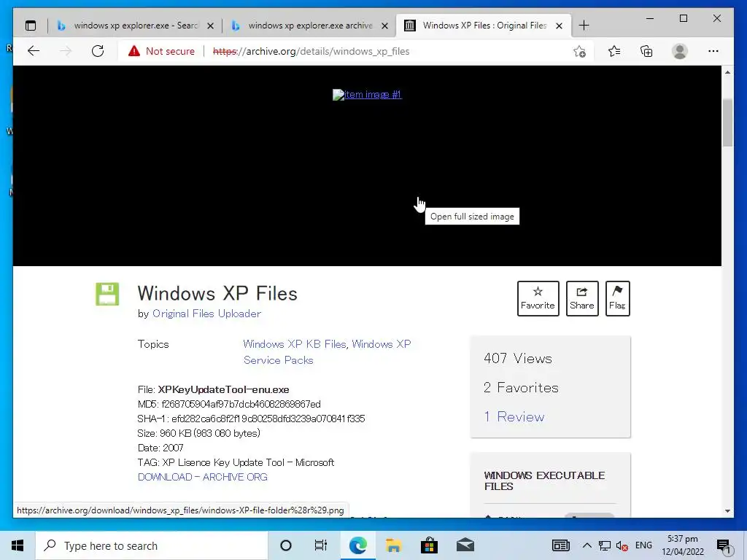Click the Share button
Screen dimensions: 747x560
tap(581, 298)
